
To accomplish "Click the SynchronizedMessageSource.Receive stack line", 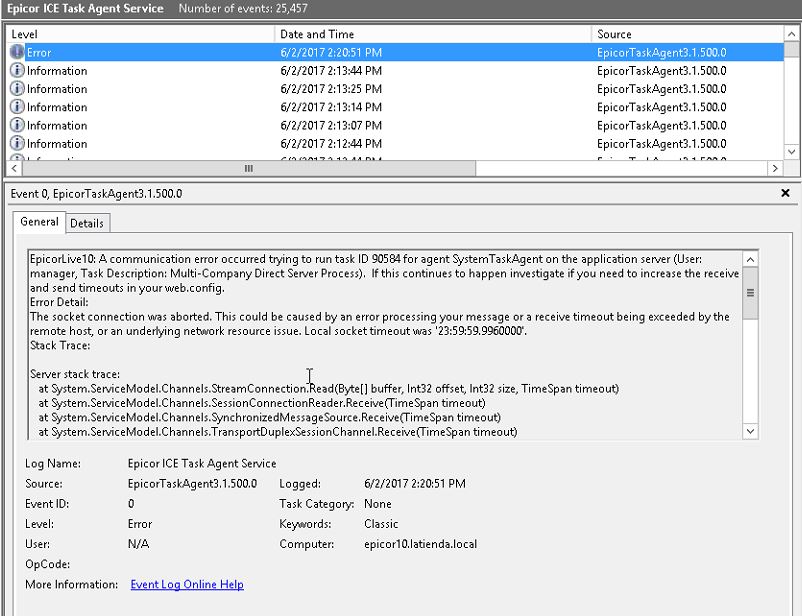I will (x=270, y=417).
